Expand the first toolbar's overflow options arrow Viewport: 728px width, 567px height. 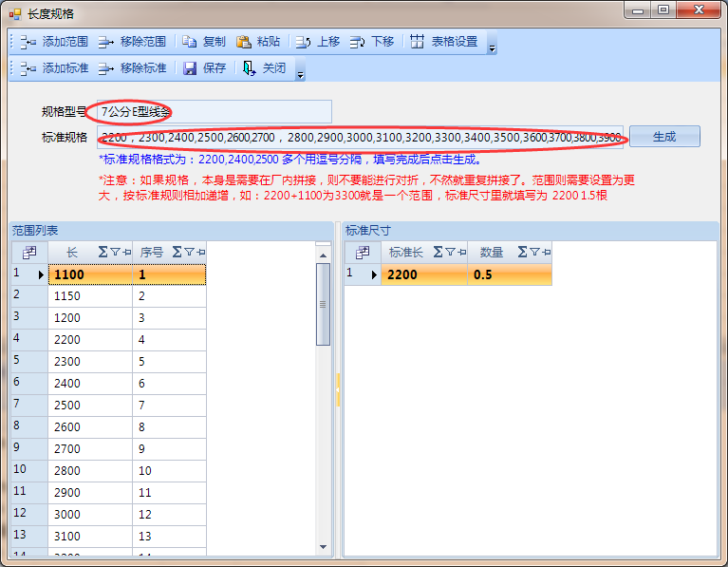(492, 47)
